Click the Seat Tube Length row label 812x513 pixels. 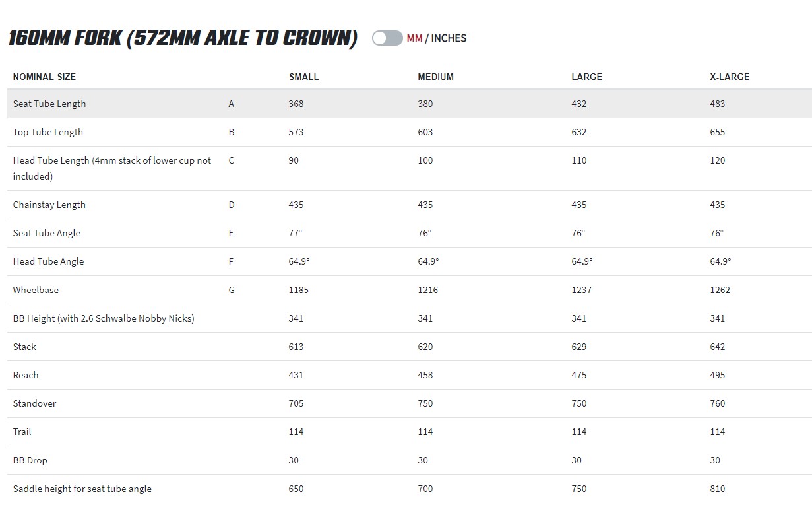pos(49,104)
